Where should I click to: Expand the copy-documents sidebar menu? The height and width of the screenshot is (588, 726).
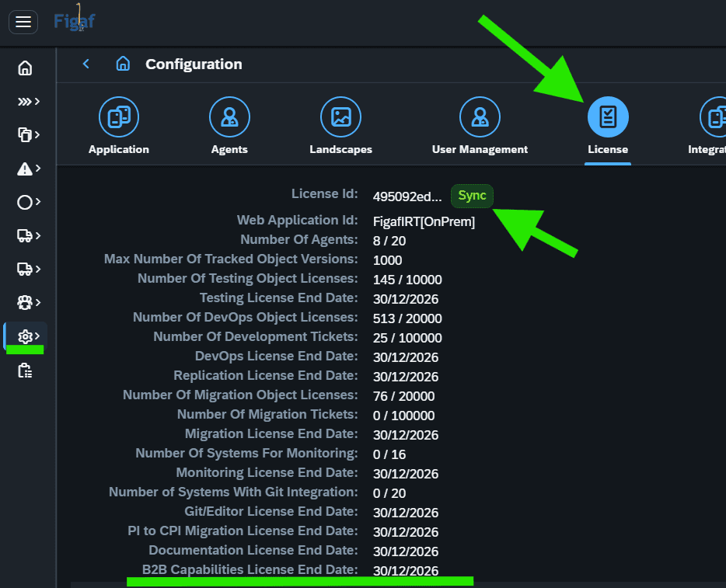tap(28, 134)
